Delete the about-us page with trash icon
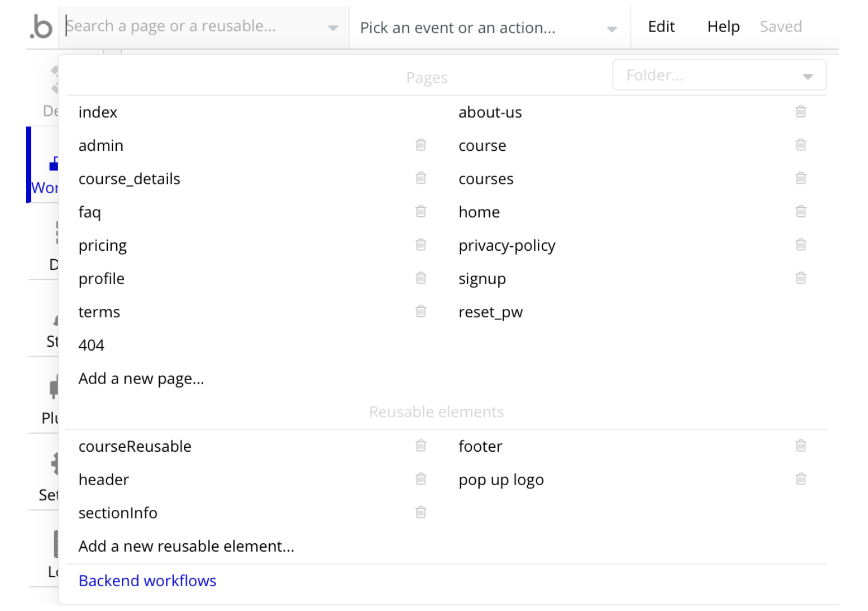This screenshot has width=868, height=611. (x=800, y=112)
